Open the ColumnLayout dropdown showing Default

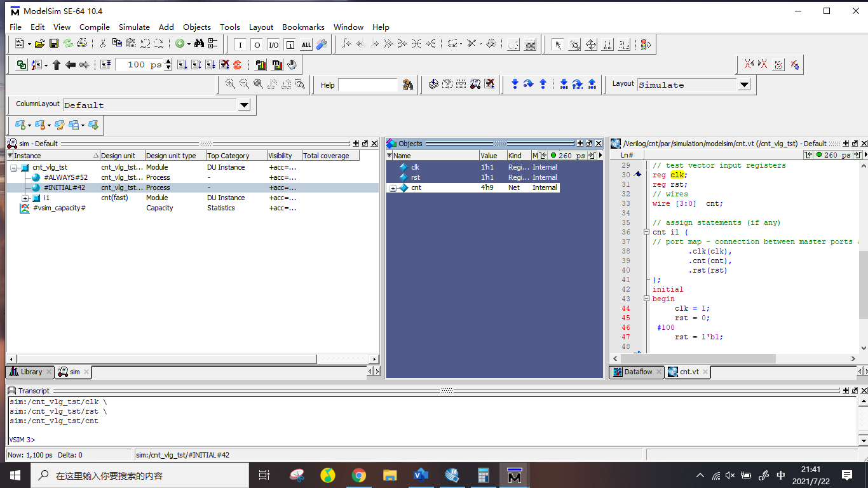(x=245, y=105)
